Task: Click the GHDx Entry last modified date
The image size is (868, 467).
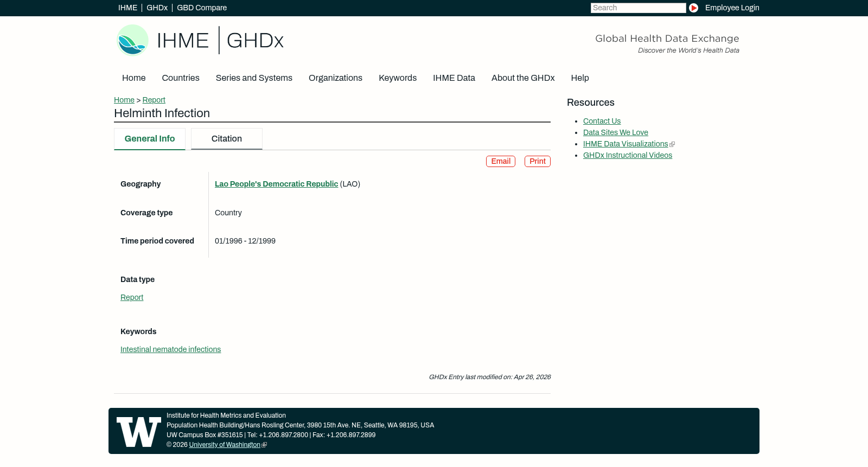Action: (490, 378)
